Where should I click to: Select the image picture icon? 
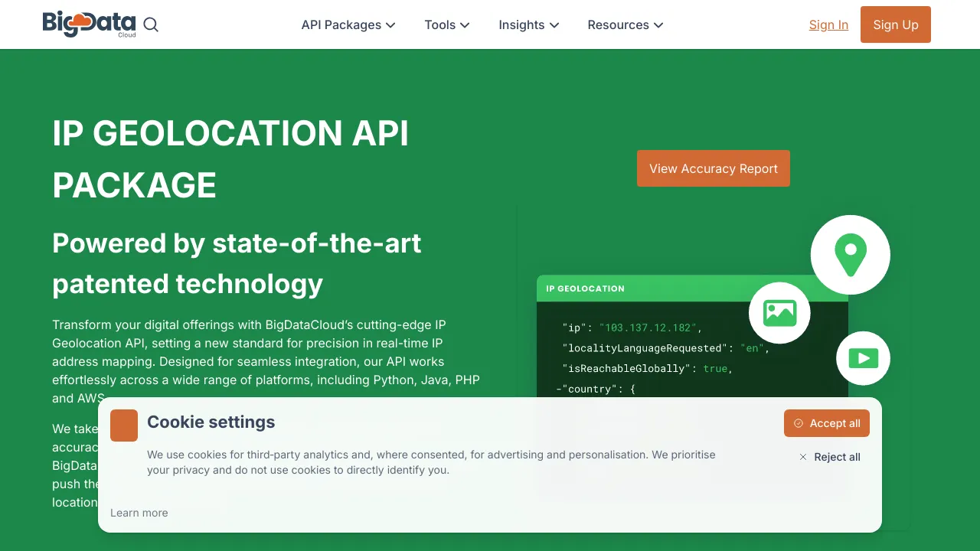779,313
